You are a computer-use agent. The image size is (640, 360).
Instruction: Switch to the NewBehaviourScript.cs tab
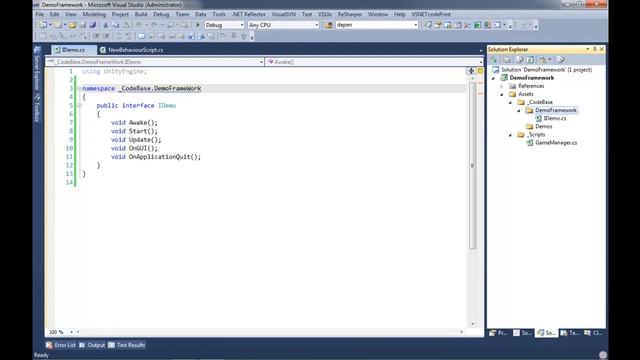coord(132,50)
